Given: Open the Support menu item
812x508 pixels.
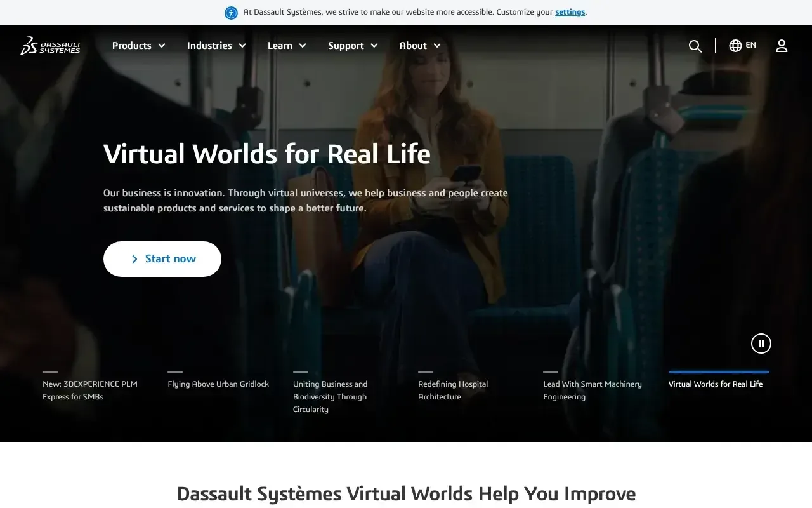Looking at the screenshot, I should [x=353, y=45].
